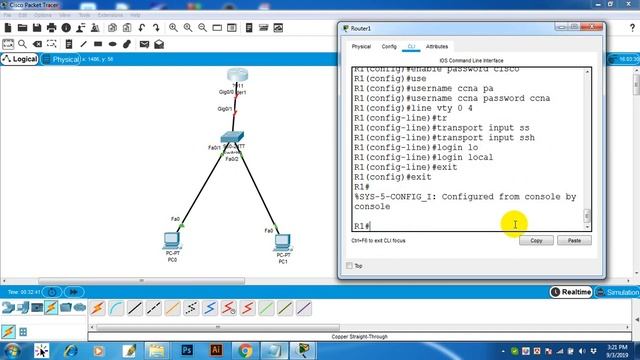Select PC0 on the topology
640x360 pixels.
pos(172,241)
